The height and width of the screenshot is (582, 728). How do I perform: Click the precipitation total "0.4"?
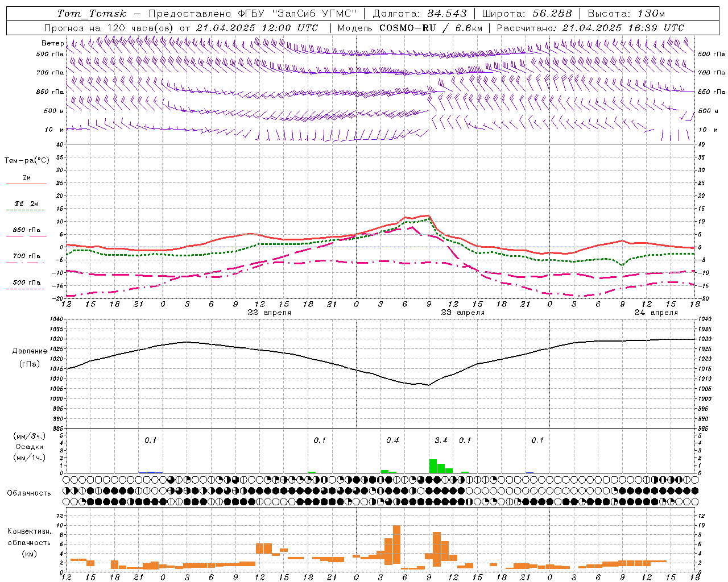click(392, 440)
